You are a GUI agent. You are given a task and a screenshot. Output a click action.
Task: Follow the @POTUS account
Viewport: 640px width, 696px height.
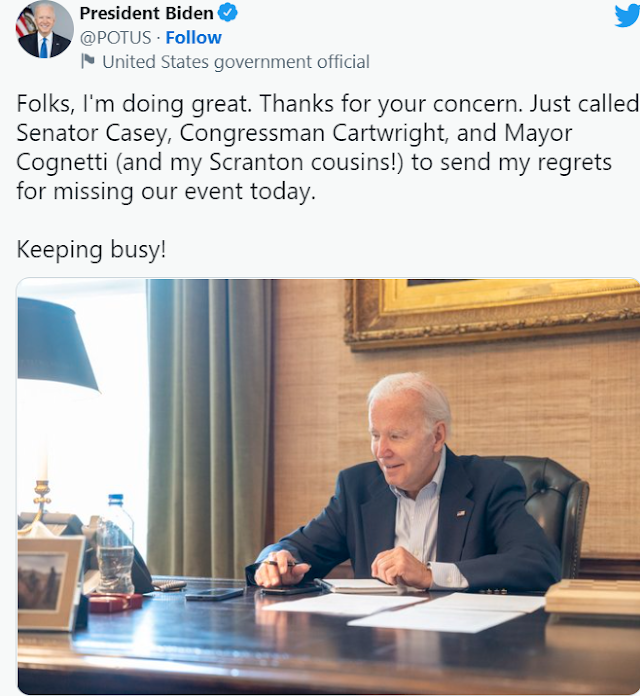[x=194, y=38]
